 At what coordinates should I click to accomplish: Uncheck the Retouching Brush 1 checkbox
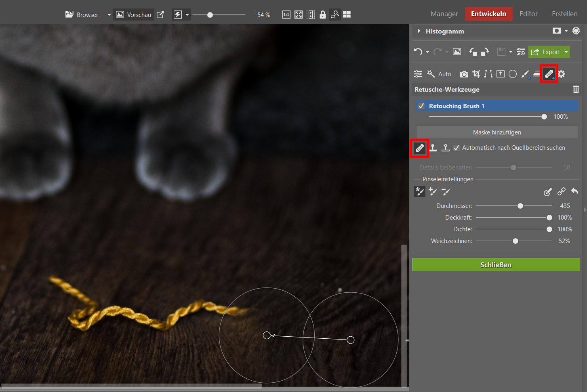coord(421,106)
